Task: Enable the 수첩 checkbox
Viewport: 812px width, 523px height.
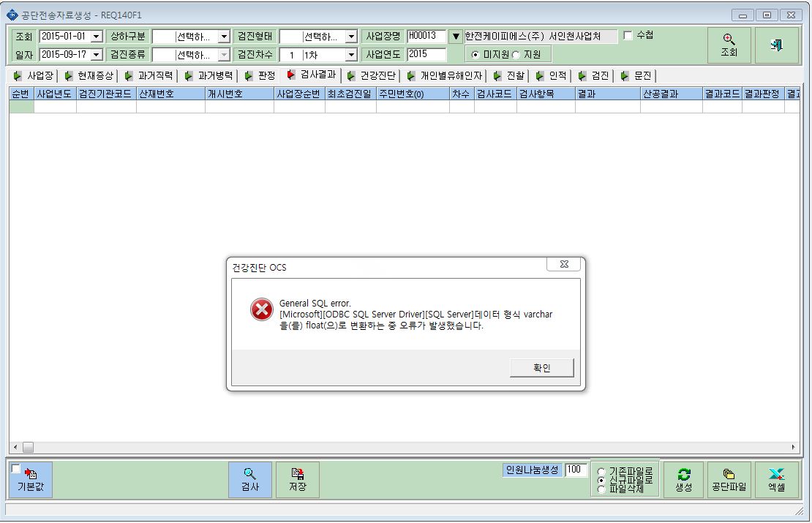Action: click(x=628, y=35)
